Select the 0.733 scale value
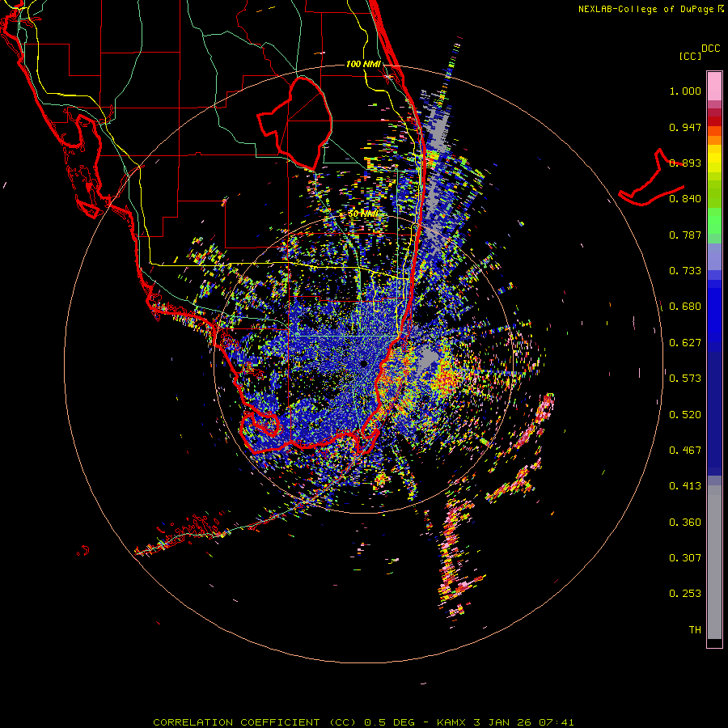728x728 pixels. tap(685, 271)
